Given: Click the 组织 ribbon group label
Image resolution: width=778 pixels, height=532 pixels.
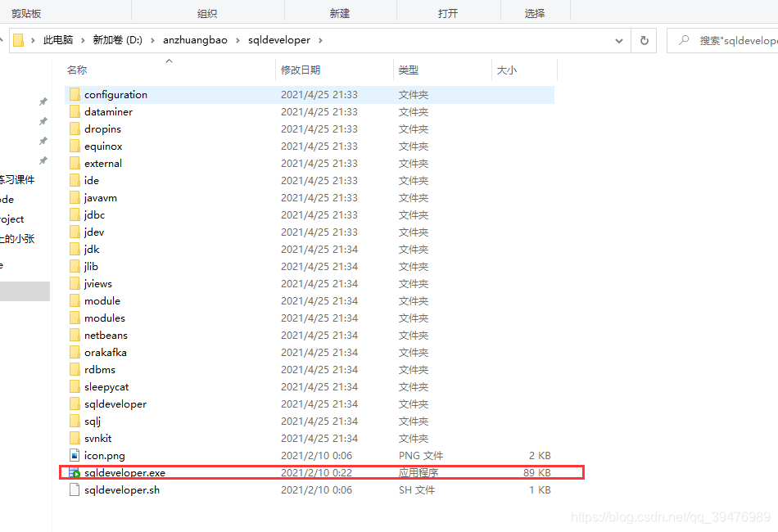Looking at the screenshot, I should (207, 14).
